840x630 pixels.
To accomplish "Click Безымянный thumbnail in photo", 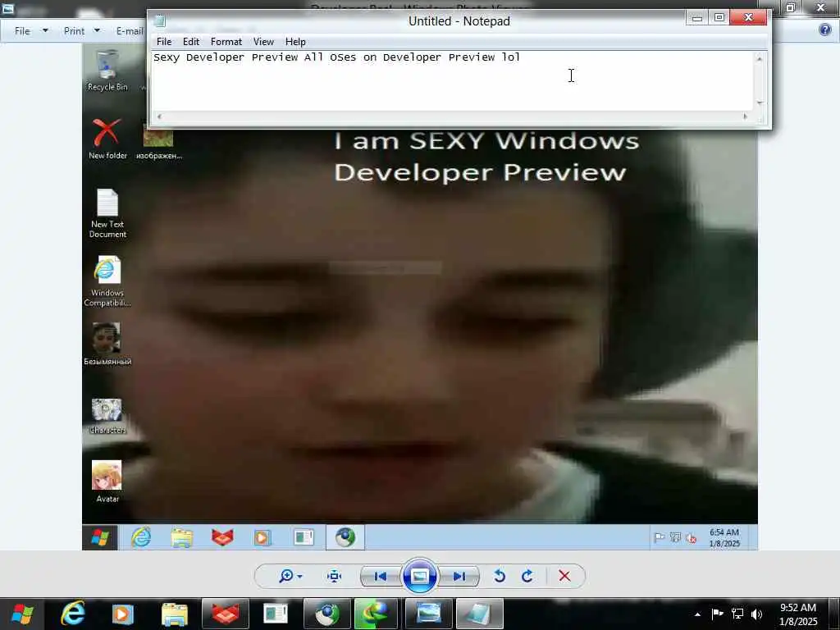I will pos(107,344).
